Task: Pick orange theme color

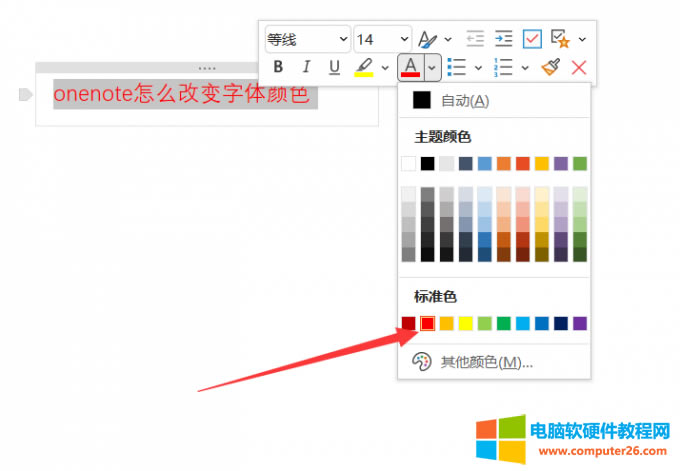Action: 504,164
